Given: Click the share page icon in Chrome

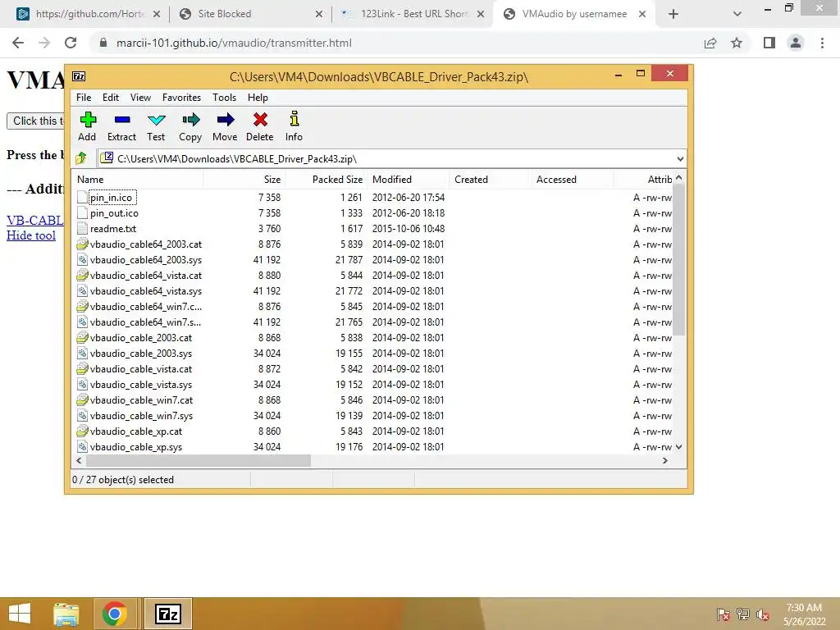Looking at the screenshot, I should point(710,43).
